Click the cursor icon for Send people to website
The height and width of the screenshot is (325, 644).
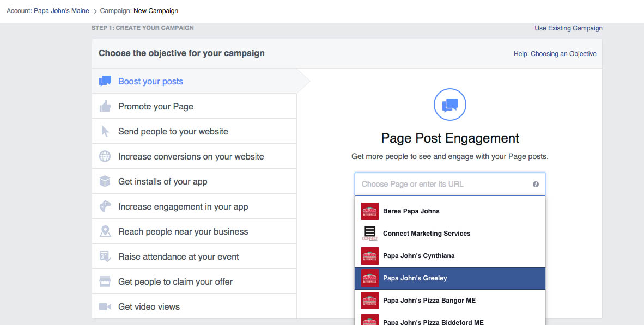coord(105,132)
